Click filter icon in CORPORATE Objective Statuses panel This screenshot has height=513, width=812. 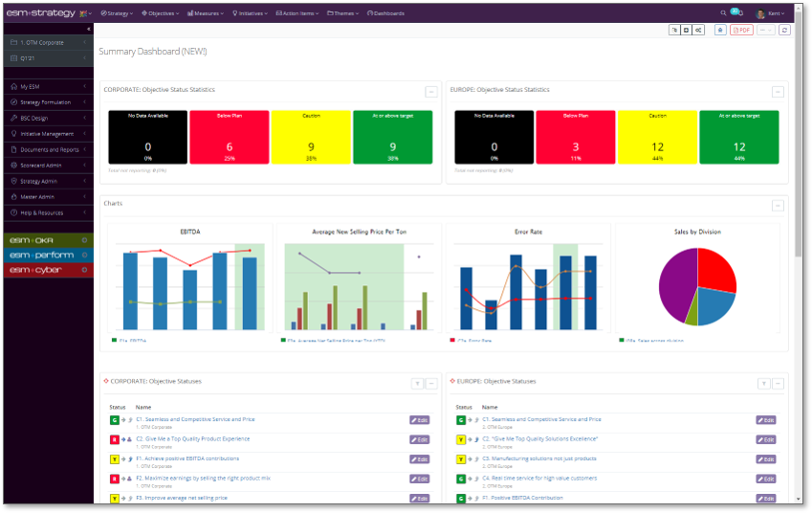pyautogui.click(x=417, y=383)
